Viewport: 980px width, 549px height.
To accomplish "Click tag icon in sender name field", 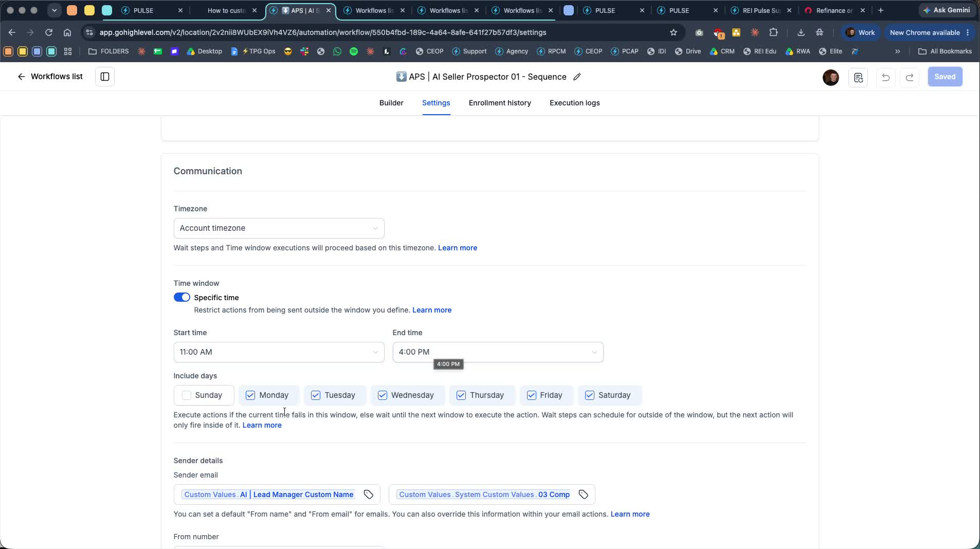I will [x=369, y=495].
